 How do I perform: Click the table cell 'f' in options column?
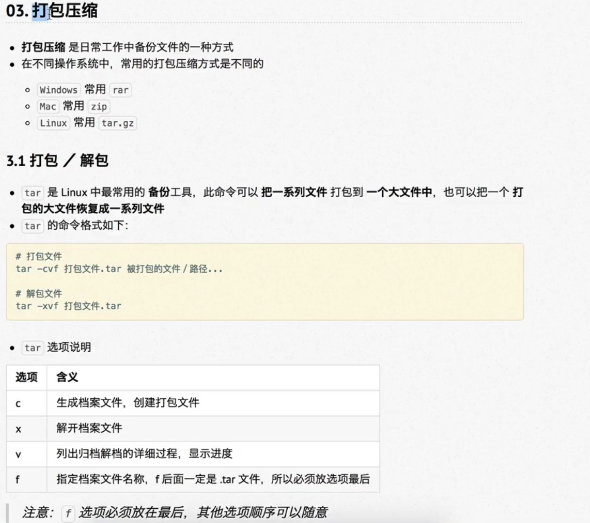26,480
